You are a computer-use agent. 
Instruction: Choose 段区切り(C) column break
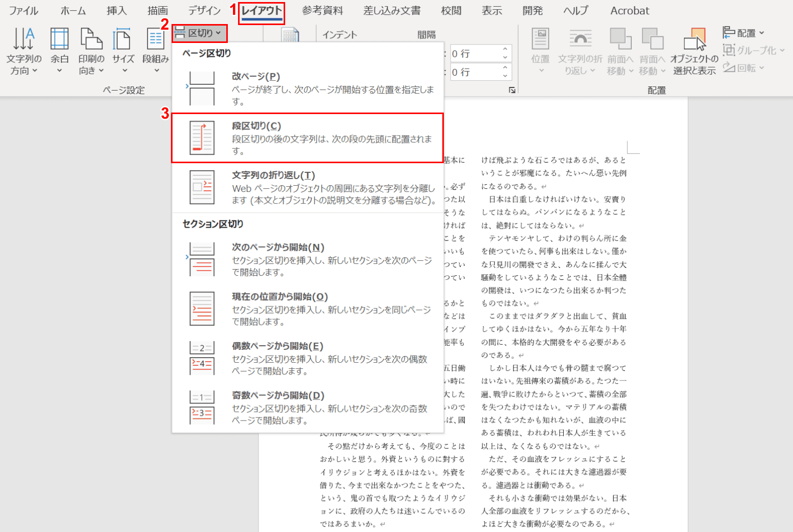click(308, 138)
